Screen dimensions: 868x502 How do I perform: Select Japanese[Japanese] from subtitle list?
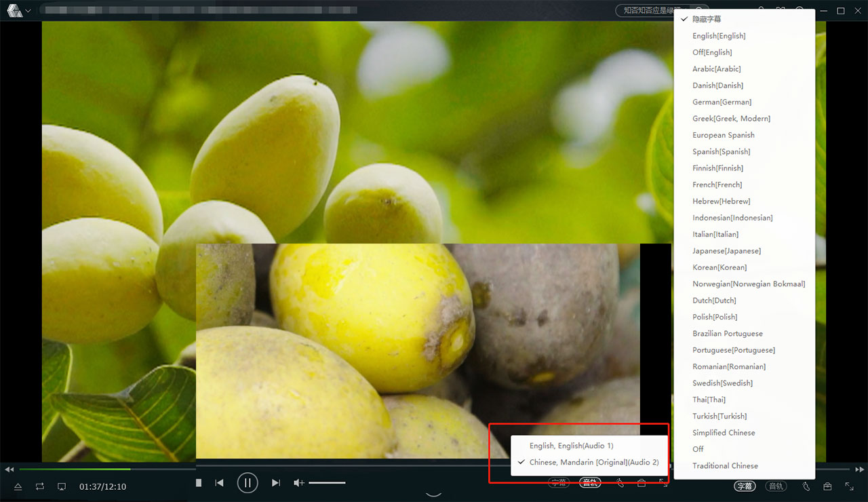click(x=726, y=251)
